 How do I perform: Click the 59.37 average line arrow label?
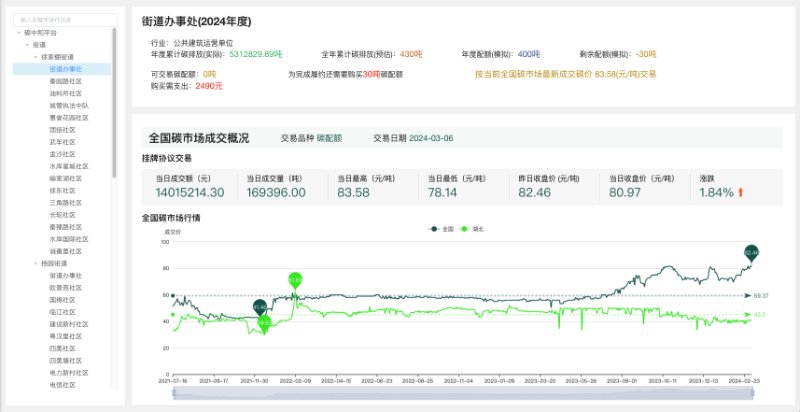tap(759, 296)
